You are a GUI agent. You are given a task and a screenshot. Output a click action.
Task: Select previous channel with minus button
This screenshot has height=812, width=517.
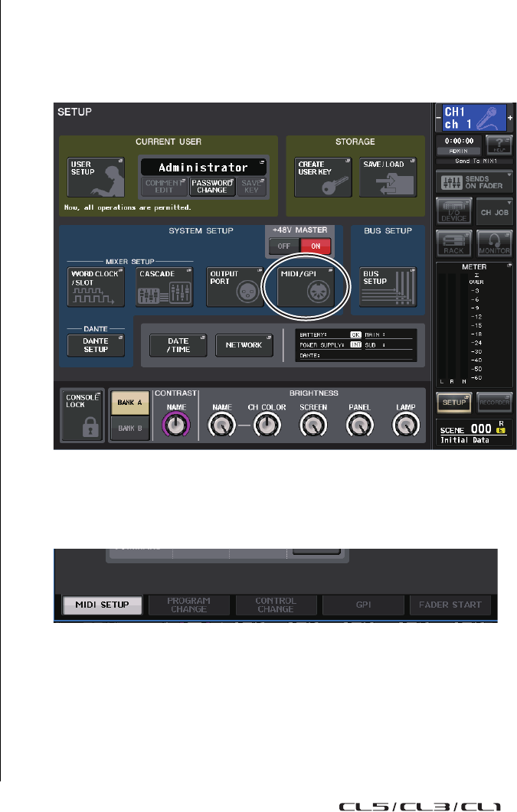(438, 118)
